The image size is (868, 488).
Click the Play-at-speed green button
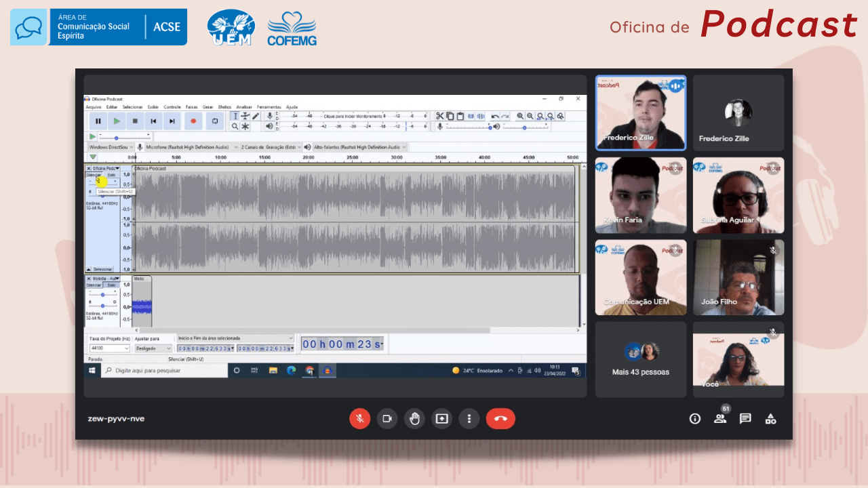[92, 136]
